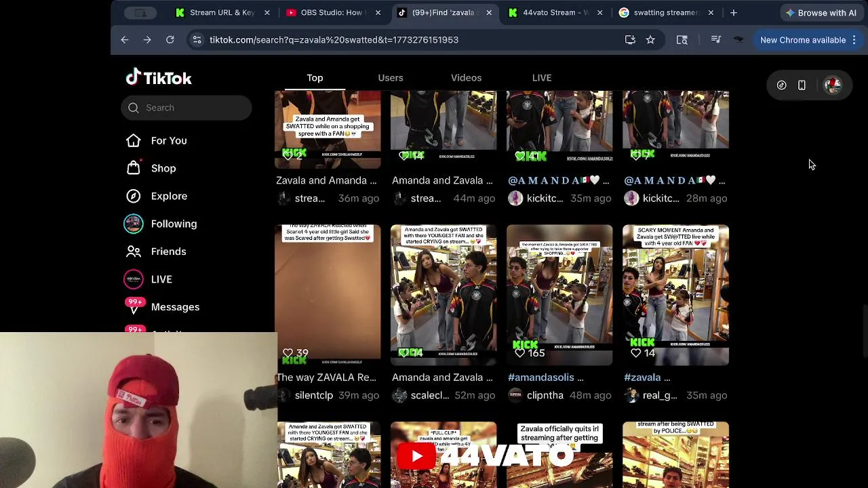This screenshot has height=488, width=868.
Task: Open the 'stream after being SWATTED by POLICE' thumbnail
Action: 675,455
